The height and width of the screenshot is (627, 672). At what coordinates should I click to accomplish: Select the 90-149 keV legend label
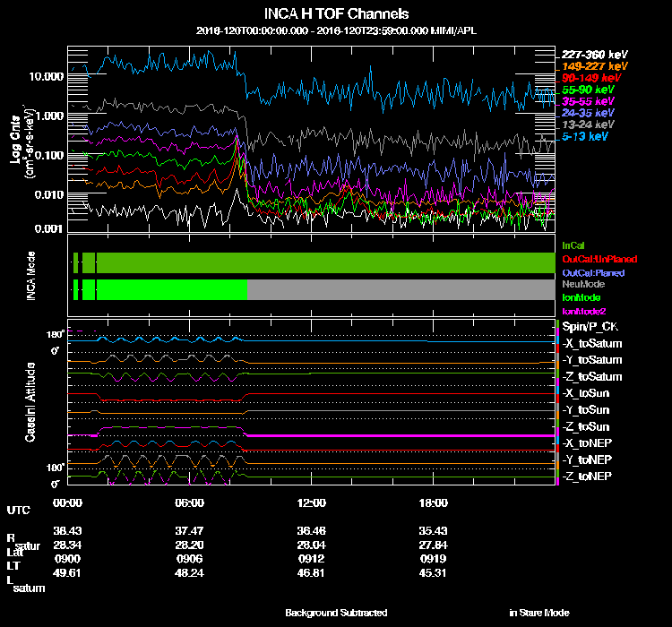591,78
